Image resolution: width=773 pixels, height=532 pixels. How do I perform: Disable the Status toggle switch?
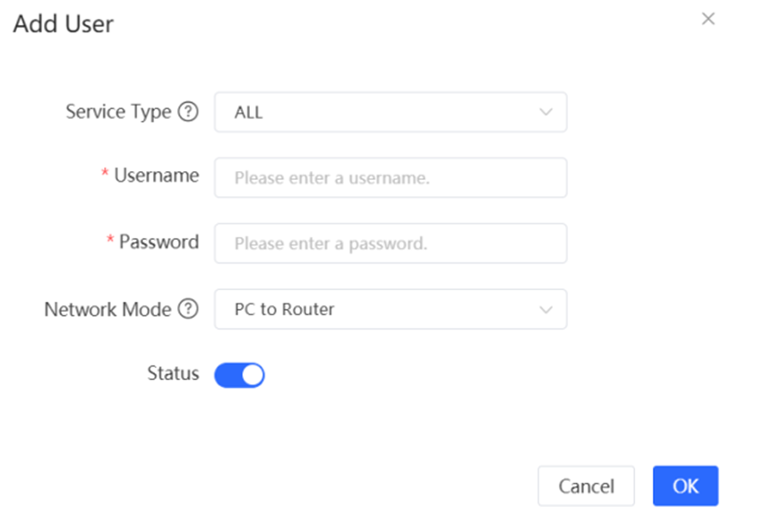click(239, 375)
